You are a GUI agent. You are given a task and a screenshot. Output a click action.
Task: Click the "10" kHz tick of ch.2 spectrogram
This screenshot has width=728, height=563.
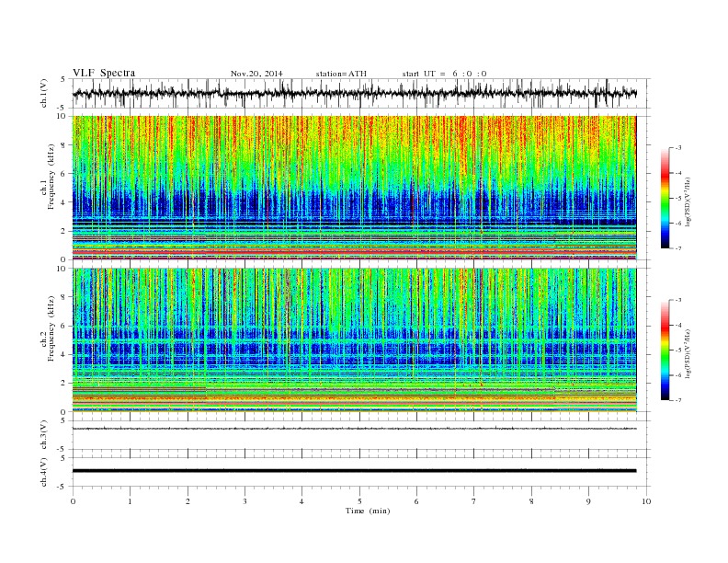(x=63, y=269)
